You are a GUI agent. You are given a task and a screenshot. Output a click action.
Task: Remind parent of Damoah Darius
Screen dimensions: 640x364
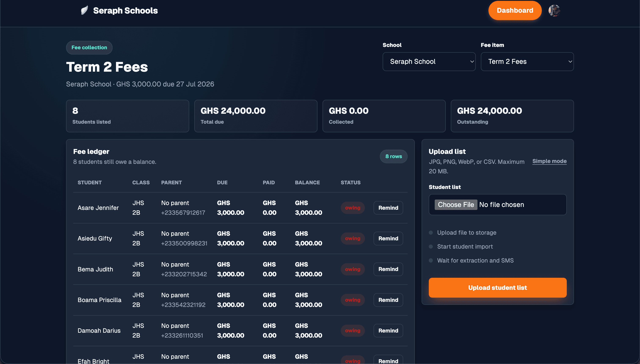388,331
